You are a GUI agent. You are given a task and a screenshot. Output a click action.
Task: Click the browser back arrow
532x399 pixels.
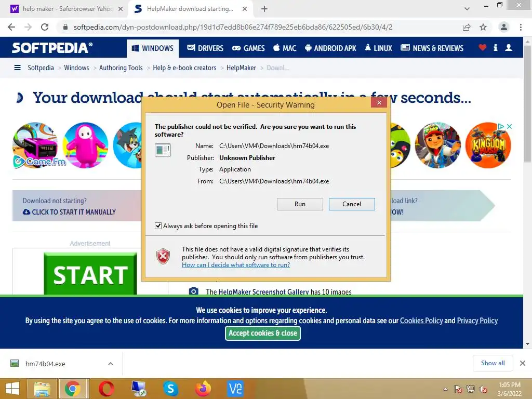click(11, 27)
